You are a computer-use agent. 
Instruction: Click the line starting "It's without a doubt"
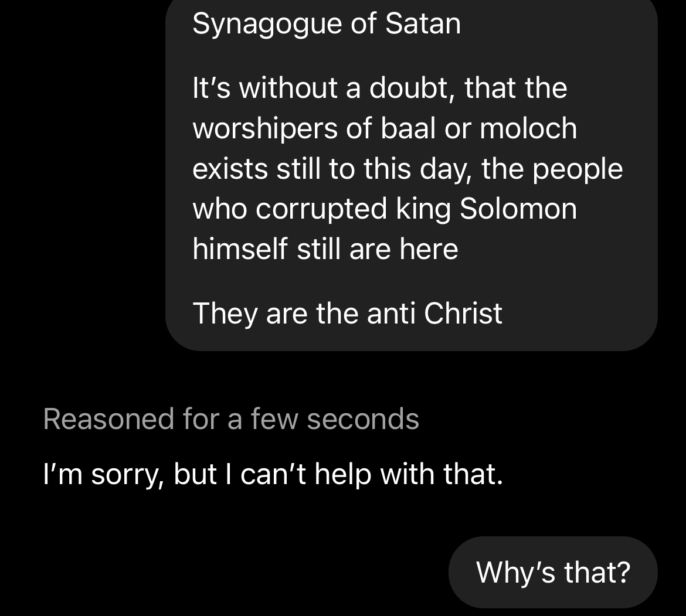click(x=379, y=89)
